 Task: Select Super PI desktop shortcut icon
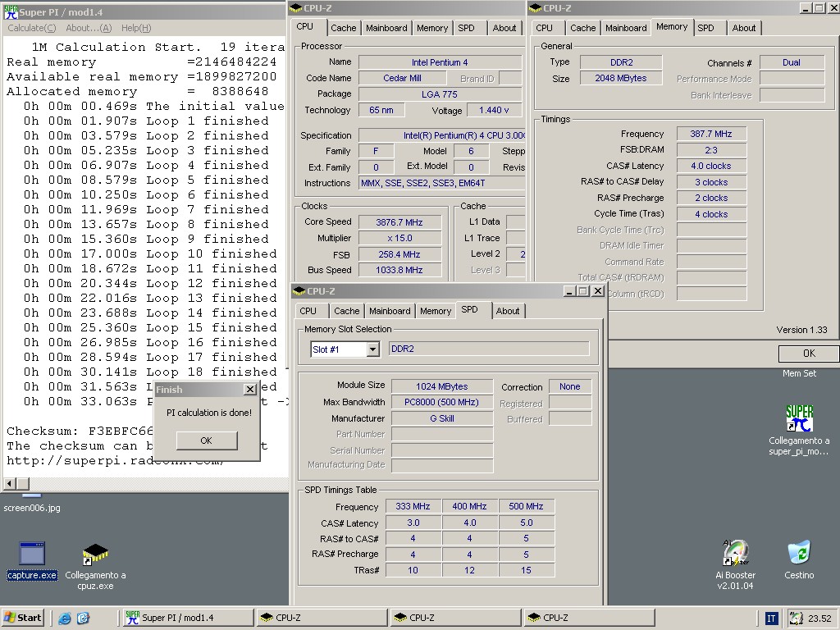click(x=799, y=430)
